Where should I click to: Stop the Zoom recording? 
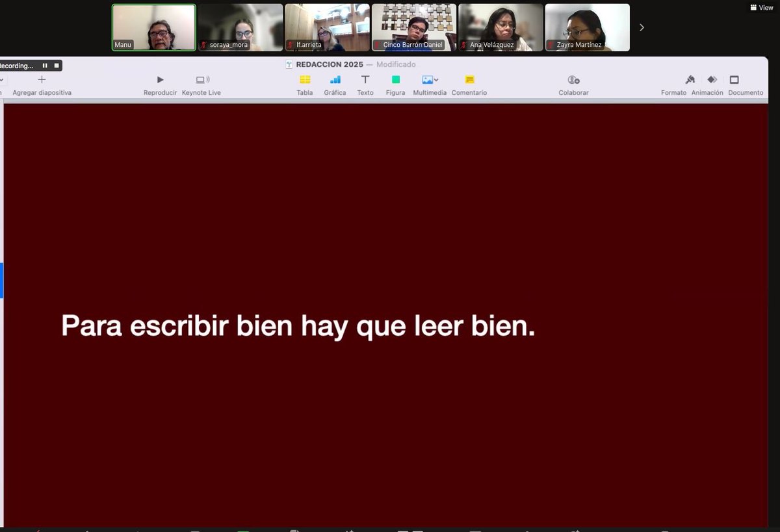coord(57,66)
